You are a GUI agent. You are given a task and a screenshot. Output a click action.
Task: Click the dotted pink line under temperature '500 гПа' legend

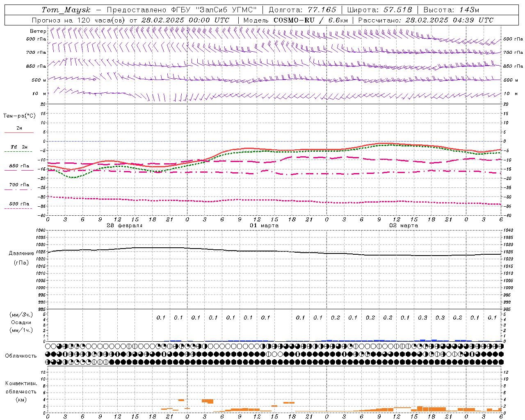(18, 208)
